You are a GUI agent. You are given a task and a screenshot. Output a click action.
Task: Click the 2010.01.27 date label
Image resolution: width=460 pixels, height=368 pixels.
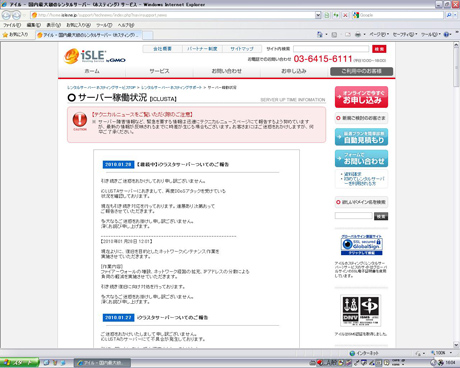(x=118, y=317)
